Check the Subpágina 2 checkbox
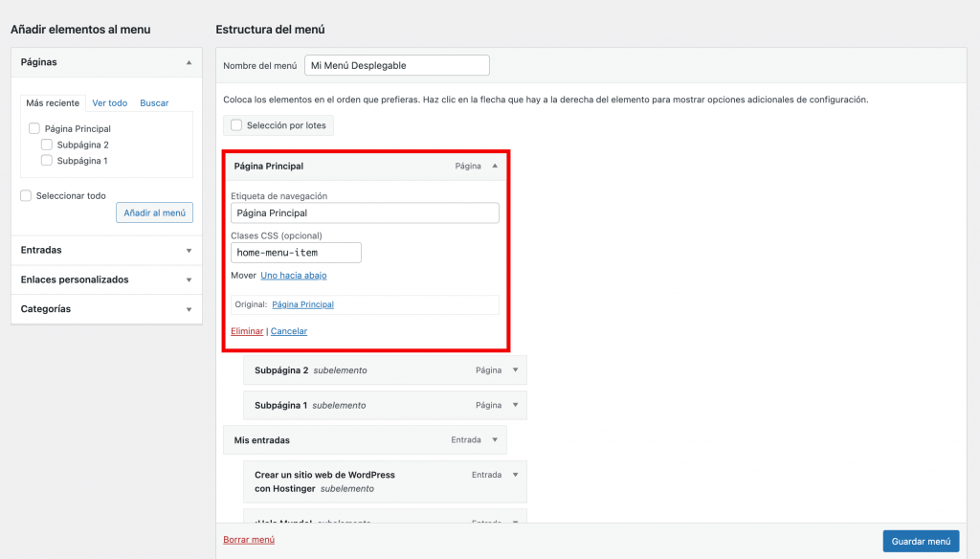Image resolution: width=980 pixels, height=559 pixels. pyautogui.click(x=47, y=145)
